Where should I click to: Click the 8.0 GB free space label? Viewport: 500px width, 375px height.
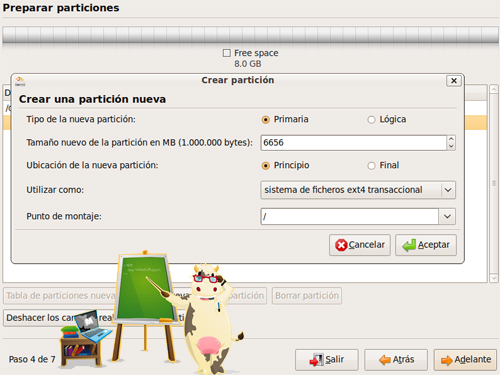pos(248,64)
